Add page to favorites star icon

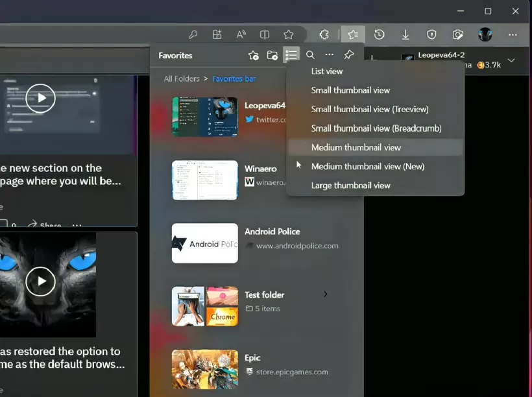pyautogui.click(x=289, y=34)
